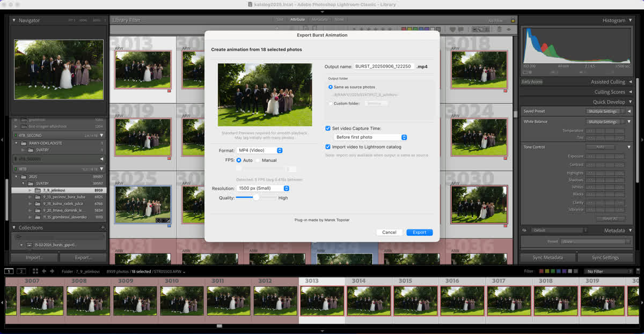Uncheck "Set video Capture Time"
Image resolution: width=644 pixels, height=334 pixels.
[x=327, y=128]
